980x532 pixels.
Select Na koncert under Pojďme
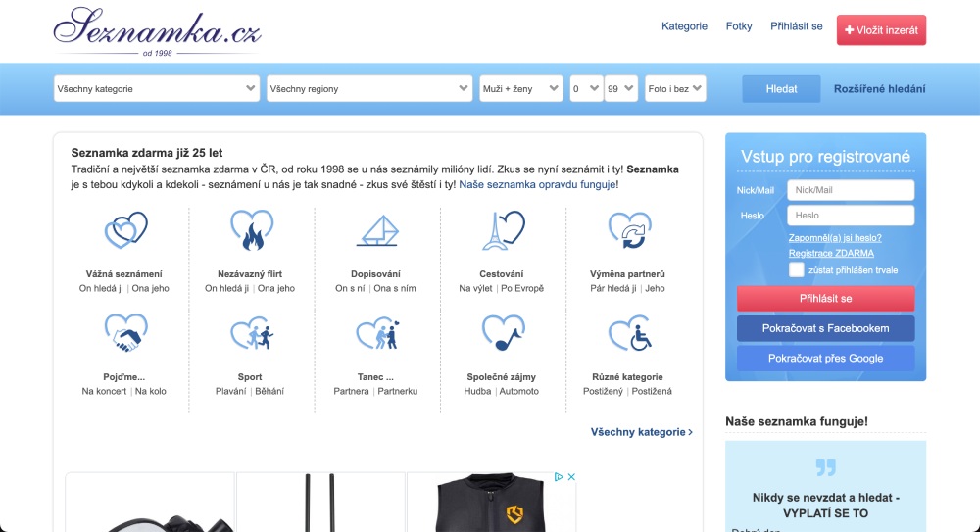[x=104, y=391]
